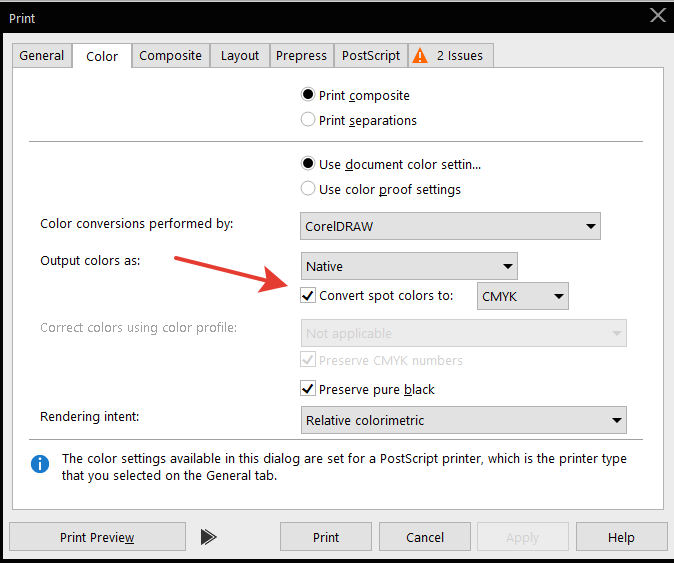Switch to the PostScript tab
This screenshot has height=563, width=674.
click(x=371, y=56)
